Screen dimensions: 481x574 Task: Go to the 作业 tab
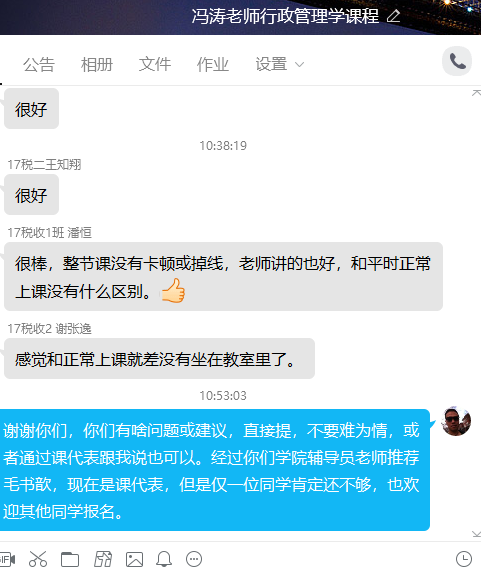[213, 64]
